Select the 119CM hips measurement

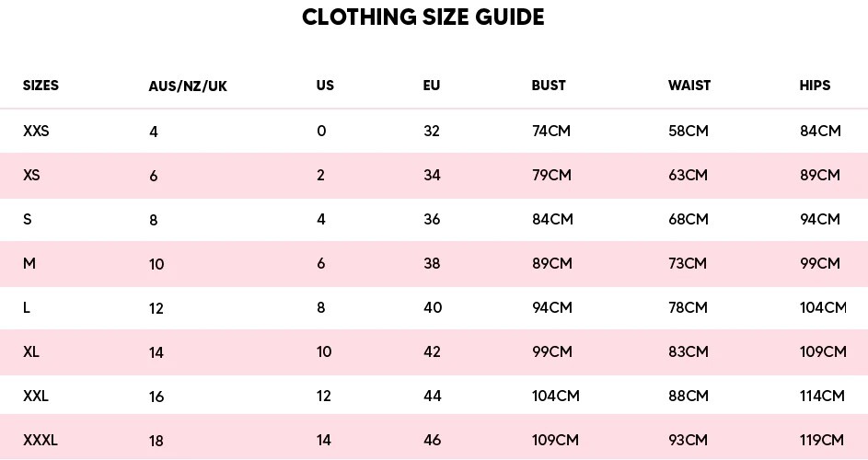pyautogui.click(x=821, y=440)
